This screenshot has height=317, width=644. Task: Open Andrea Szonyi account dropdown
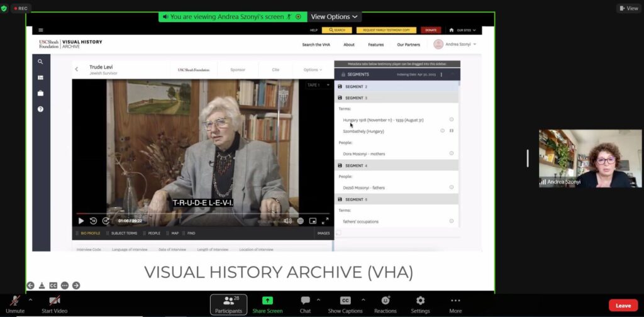(x=455, y=45)
